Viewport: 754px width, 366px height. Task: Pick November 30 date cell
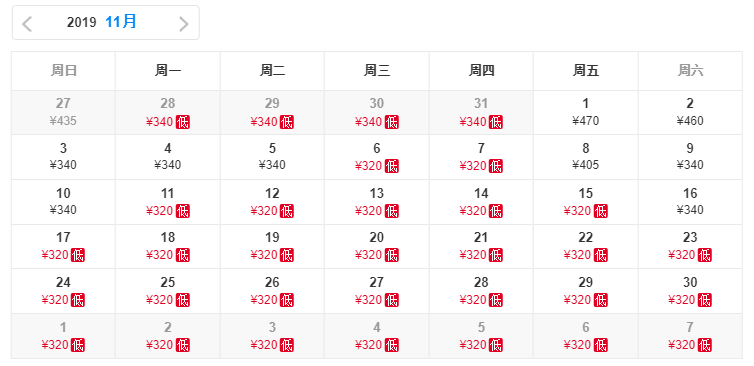(690, 291)
